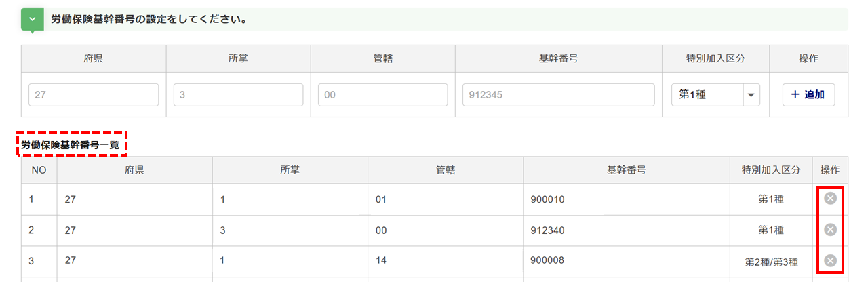Open the 特別加入区分 dropdown showing 第1種
868x282 pixels.
pos(715,95)
